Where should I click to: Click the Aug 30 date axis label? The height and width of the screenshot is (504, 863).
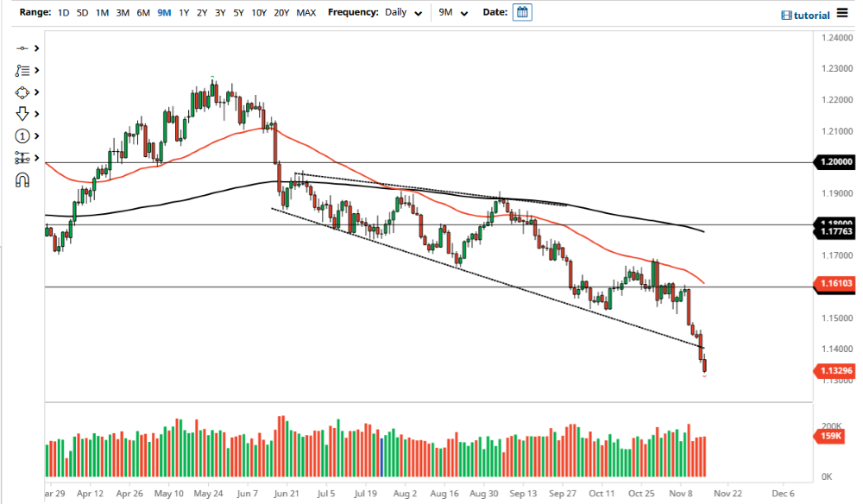pos(484,494)
